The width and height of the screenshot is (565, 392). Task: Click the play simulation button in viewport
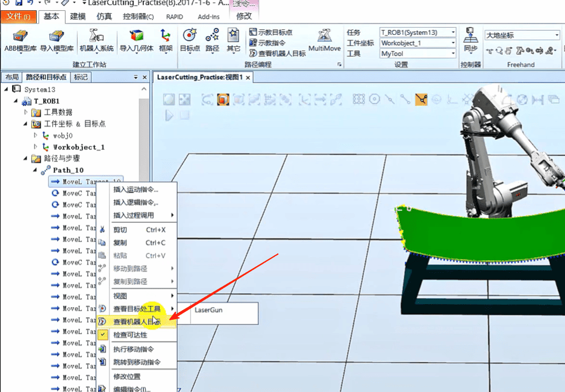pos(169,115)
